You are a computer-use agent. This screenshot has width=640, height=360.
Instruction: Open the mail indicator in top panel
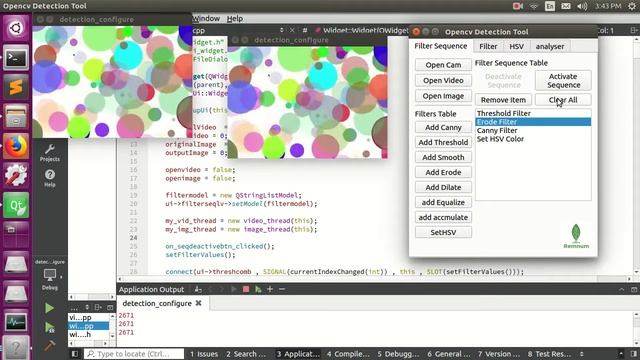(x=566, y=6)
